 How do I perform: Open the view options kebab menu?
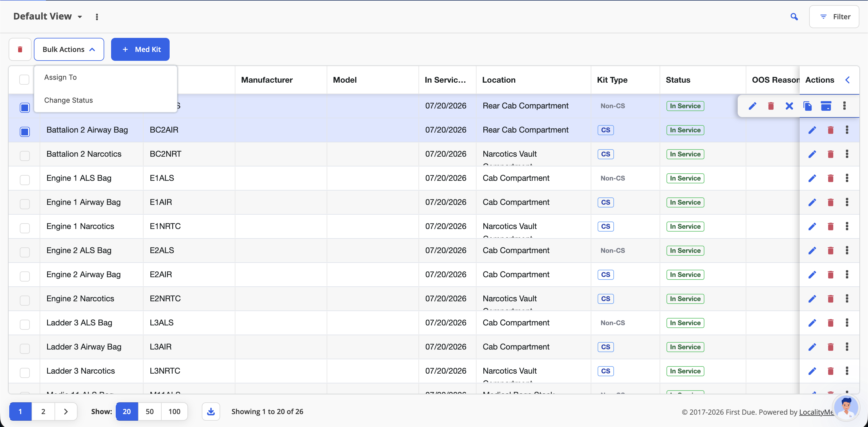click(97, 17)
